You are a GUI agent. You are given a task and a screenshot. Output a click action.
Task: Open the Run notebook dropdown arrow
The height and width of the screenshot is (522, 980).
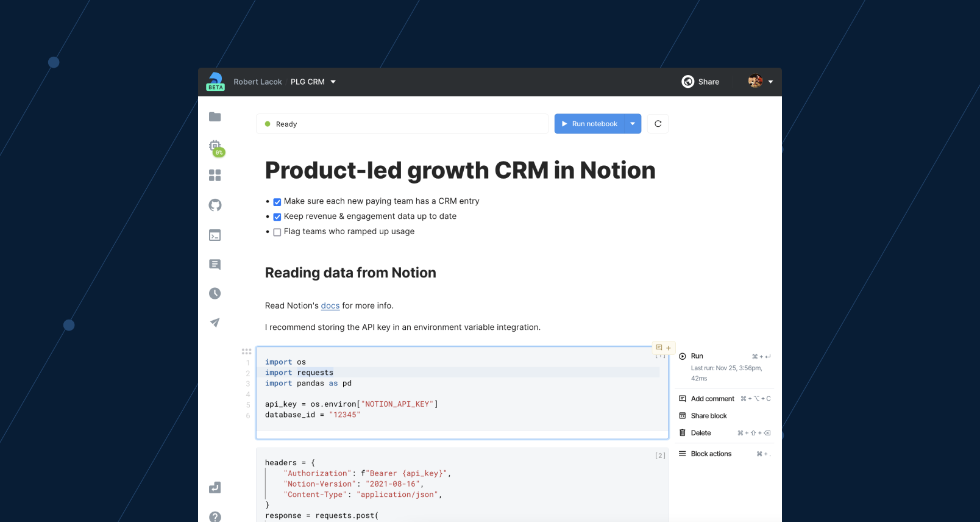tap(633, 124)
